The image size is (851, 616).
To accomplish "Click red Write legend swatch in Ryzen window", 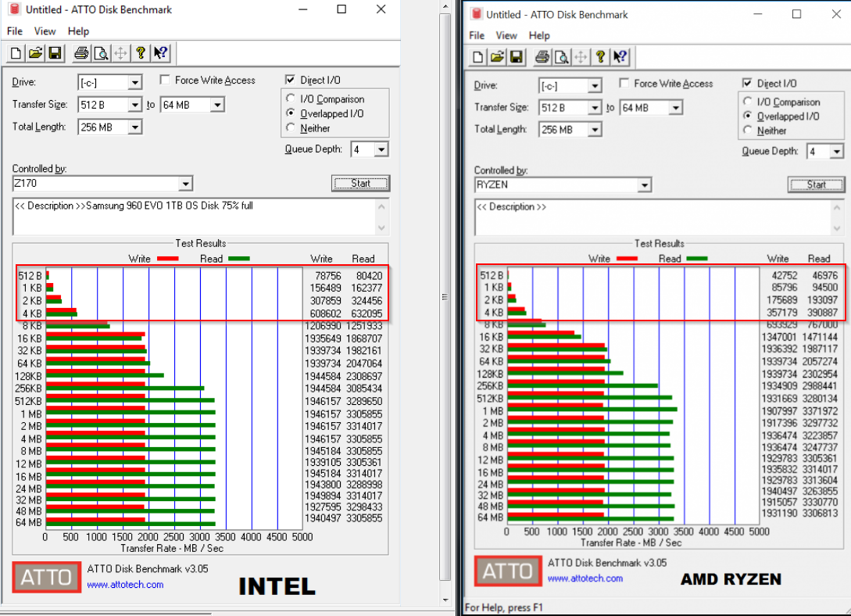I will point(627,258).
